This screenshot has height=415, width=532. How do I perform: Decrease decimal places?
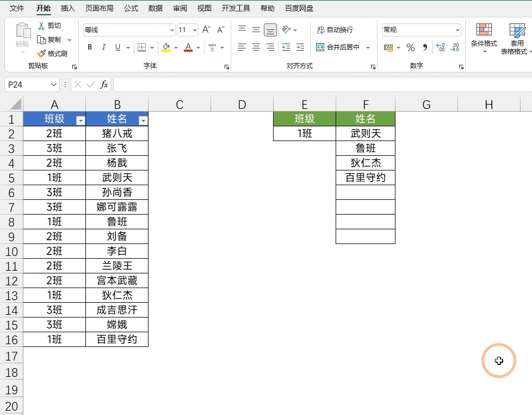pos(455,47)
